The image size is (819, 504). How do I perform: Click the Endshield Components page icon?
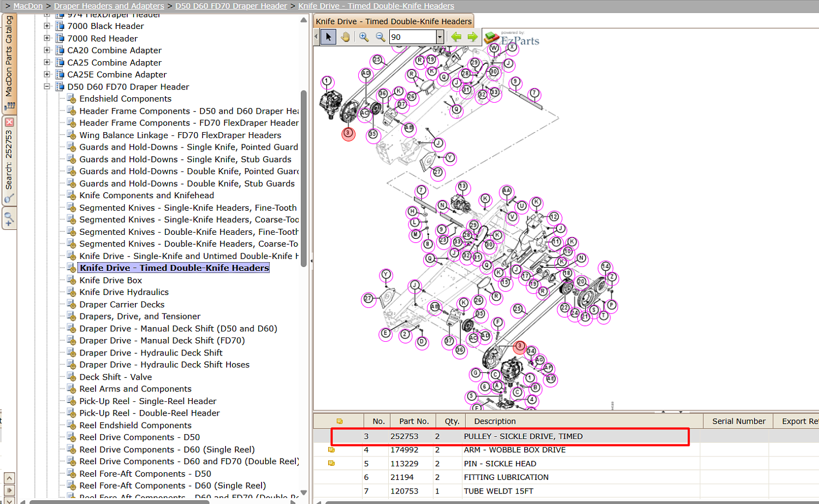[71, 99]
